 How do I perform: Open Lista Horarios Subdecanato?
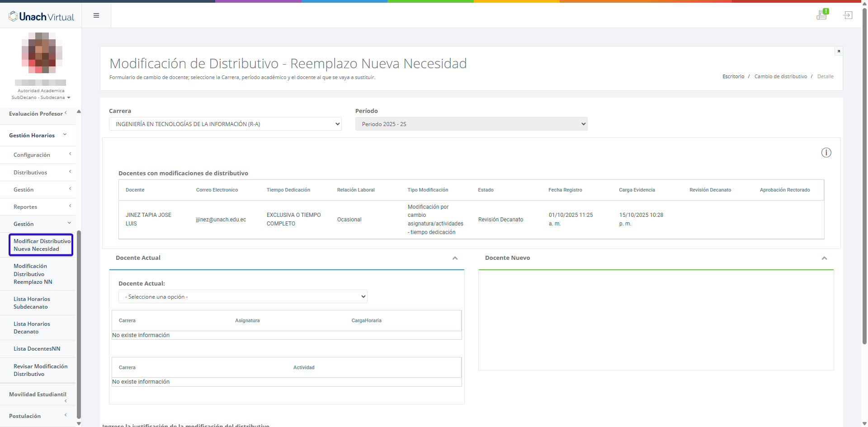[32, 303]
